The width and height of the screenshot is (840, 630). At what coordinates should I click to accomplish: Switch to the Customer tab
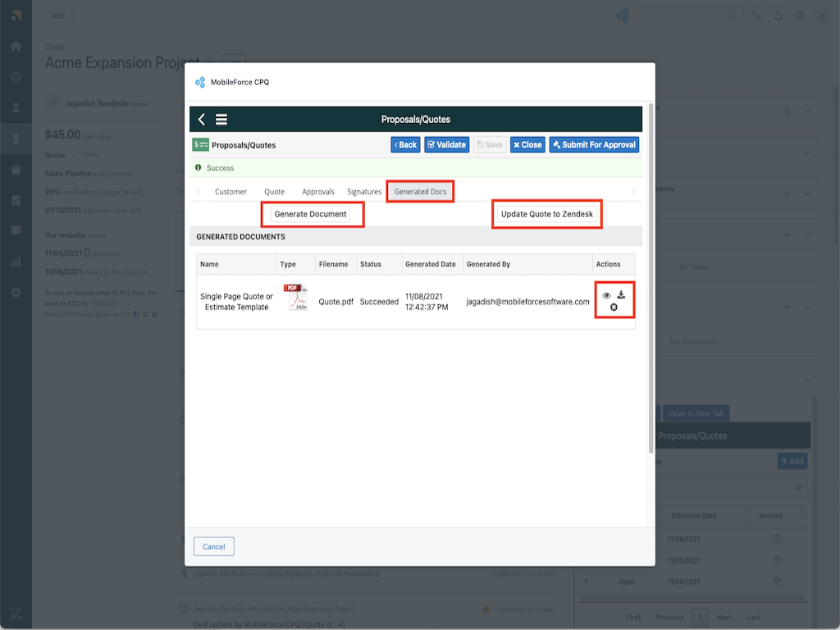(x=231, y=192)
